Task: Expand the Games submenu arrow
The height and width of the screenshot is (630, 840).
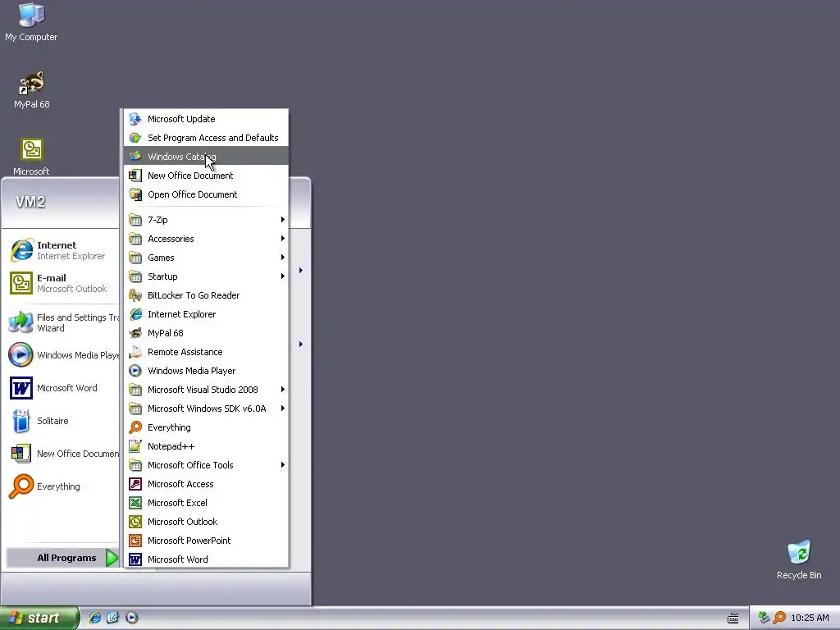Action: [282, 257]
